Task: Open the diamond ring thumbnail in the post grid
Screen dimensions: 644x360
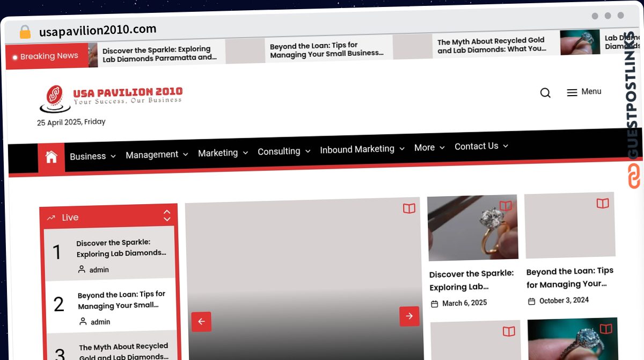Action: 473,227
